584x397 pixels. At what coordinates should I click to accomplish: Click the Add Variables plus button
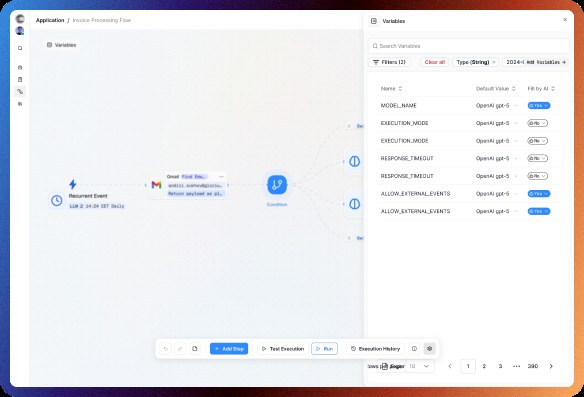[x=546, y=62]
